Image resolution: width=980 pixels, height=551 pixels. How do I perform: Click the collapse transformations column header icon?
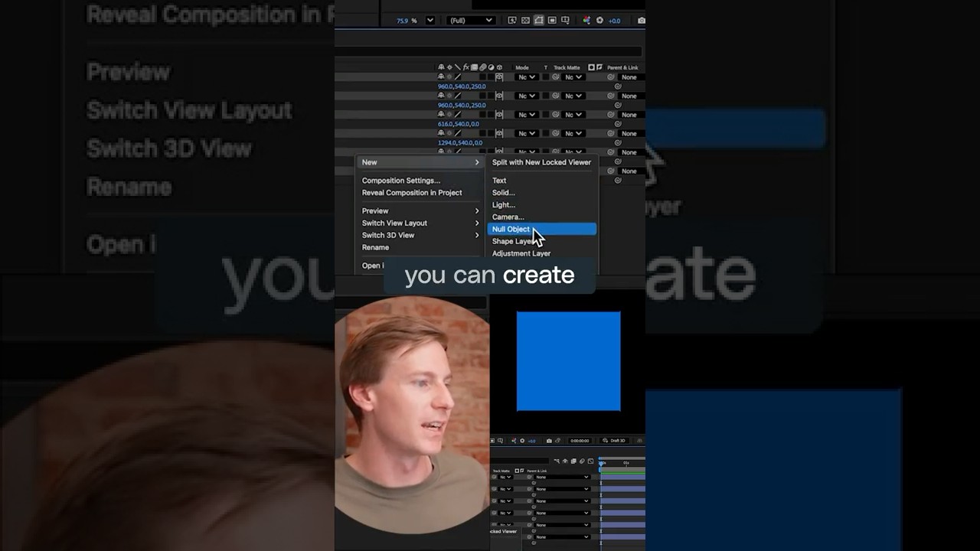point(449,67)
